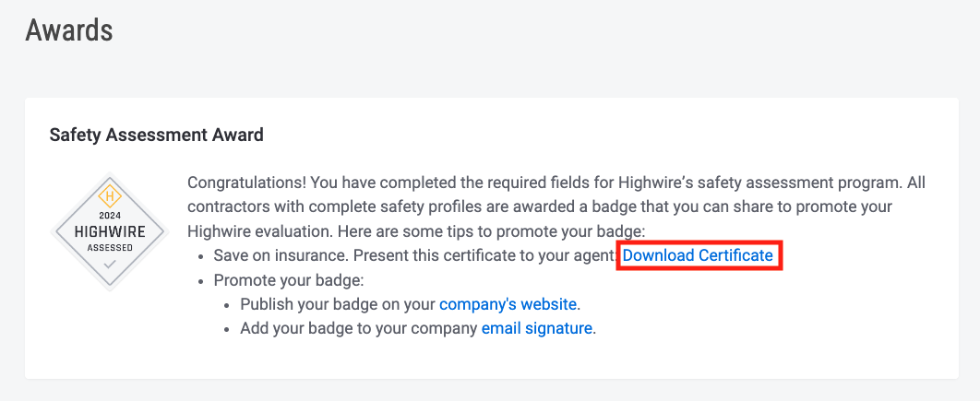980x401 pixels.
Task: Click the 2024 year on the badge
Action: tap(110, 216)
